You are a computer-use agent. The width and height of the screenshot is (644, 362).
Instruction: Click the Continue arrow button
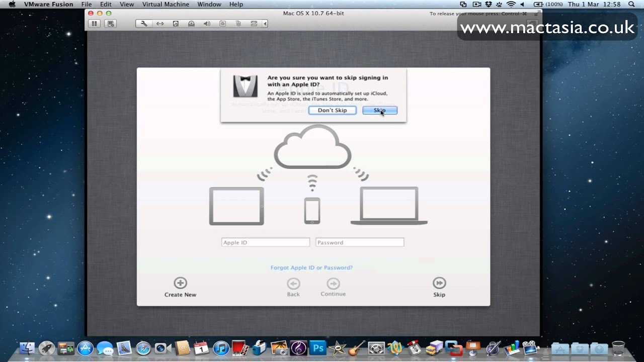(x=333, y=288)
